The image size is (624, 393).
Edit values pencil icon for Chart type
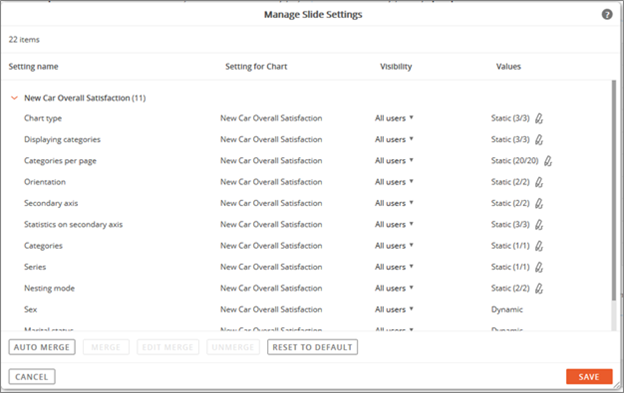click(539, 119)
